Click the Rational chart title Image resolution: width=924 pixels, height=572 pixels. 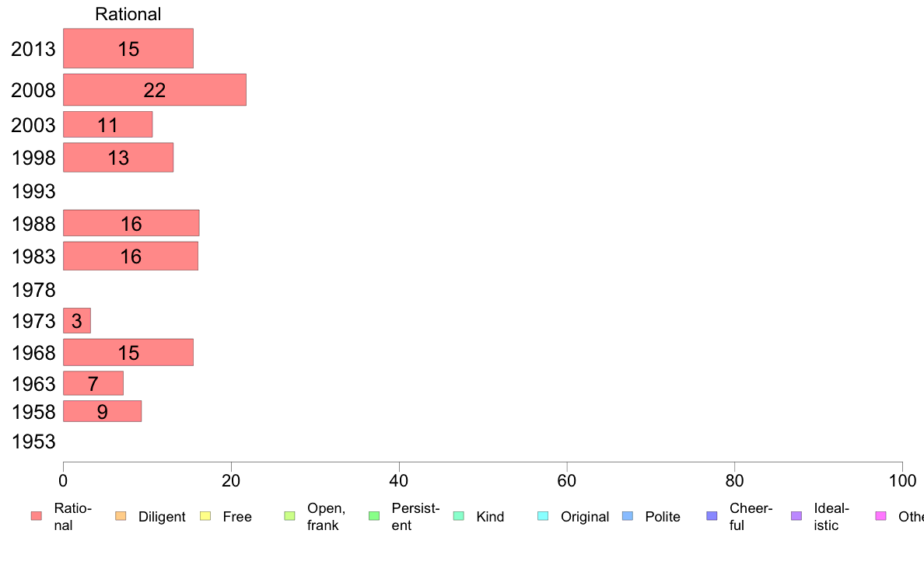pyautogui.click(x=128, y=14)
